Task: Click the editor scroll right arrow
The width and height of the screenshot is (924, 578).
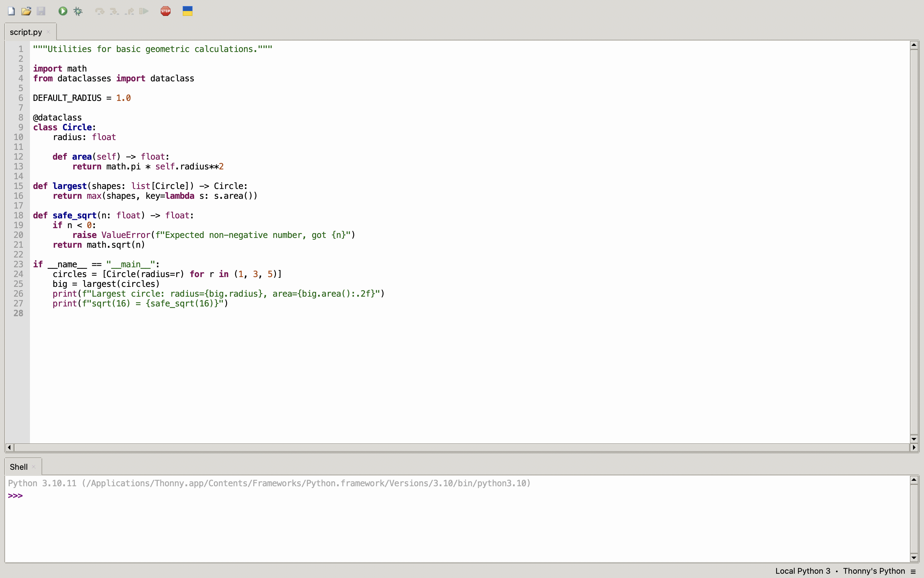Action: (x=914, y=447)
